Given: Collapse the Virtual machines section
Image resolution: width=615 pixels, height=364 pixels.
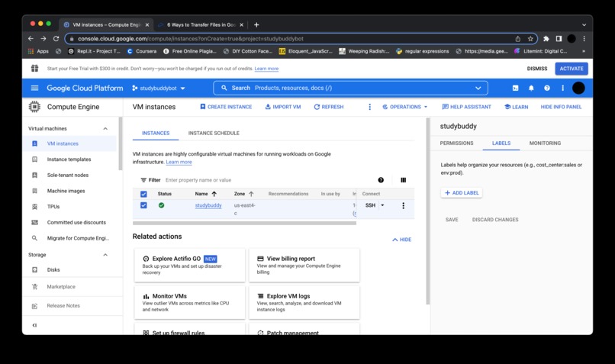Looking at the screenshot, I should [x=105, y=129].
